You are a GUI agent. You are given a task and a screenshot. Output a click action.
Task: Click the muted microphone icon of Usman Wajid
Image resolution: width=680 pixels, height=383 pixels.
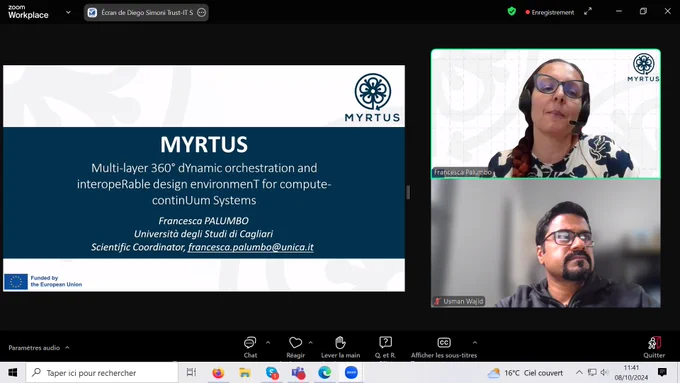pyautogui.click(x=437, y=301)
